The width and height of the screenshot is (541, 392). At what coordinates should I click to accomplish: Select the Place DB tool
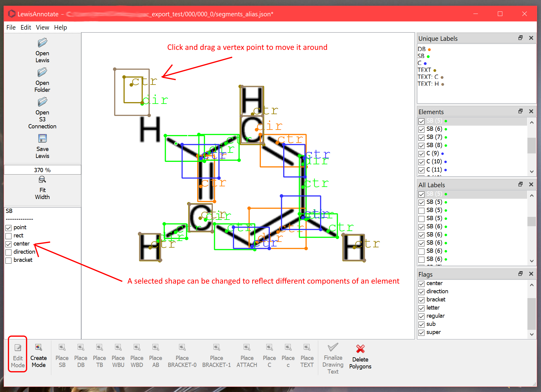(x=81, y=356)
